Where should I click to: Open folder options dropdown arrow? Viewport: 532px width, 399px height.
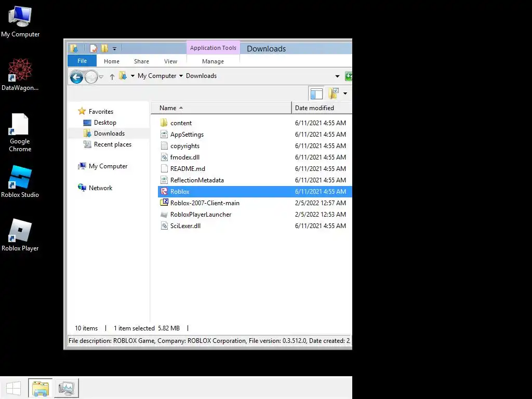(345, 94)
